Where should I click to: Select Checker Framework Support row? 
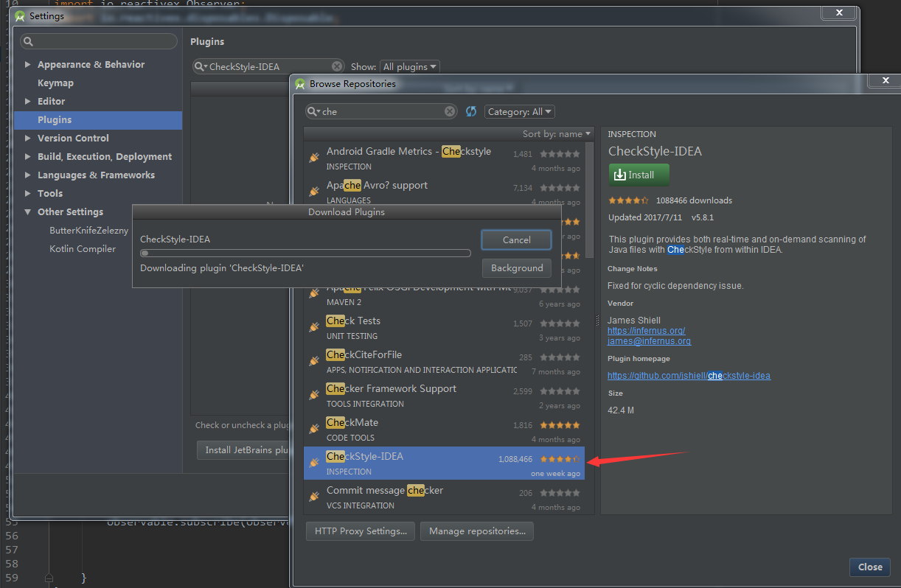point(444,395)
